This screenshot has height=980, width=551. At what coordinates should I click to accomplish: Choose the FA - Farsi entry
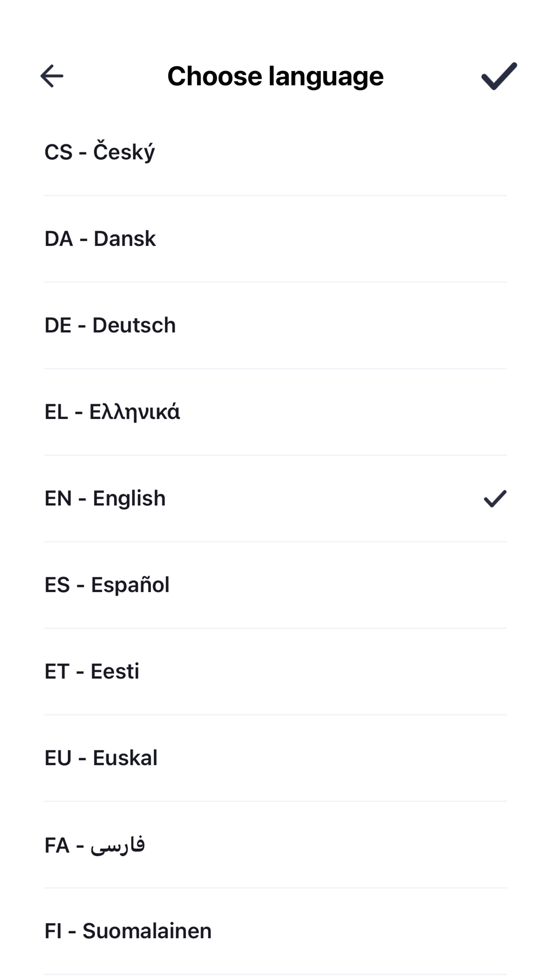pyautogui.click(x=275, y=844)
